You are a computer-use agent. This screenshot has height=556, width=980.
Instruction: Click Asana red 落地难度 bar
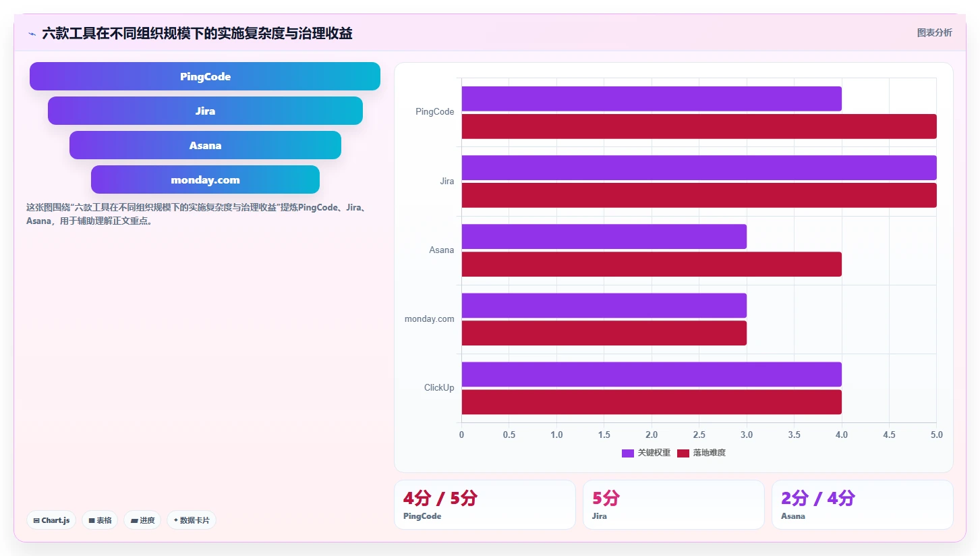[652, 264]
